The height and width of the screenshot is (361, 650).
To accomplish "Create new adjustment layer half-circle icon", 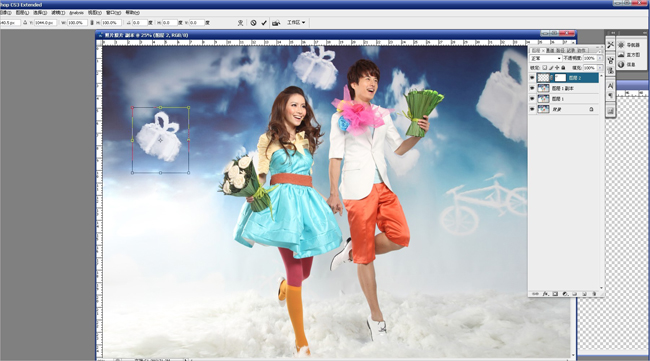I will (x=565, y=294).
